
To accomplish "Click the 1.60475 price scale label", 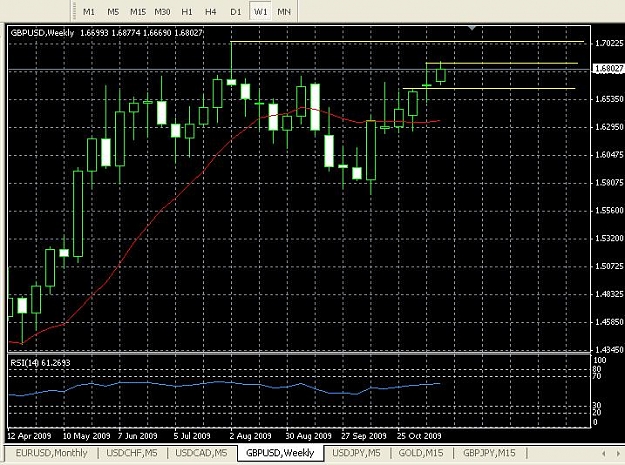I will pyautogui.click(x=609, y=155).
